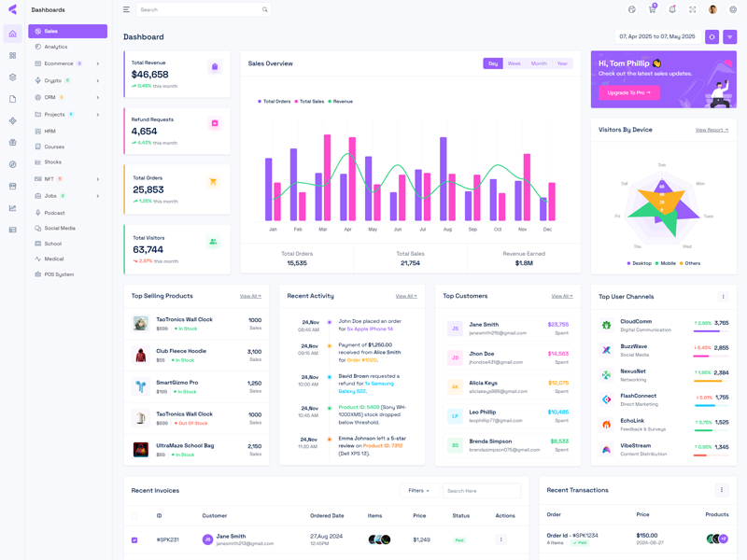Click View All in Top Selling Products

pos(250,296)
